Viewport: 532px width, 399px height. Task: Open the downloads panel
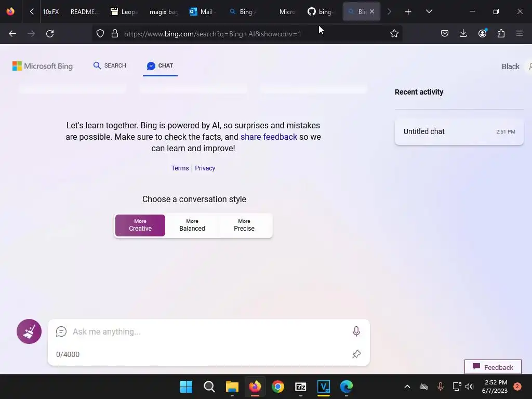[463, 33]
